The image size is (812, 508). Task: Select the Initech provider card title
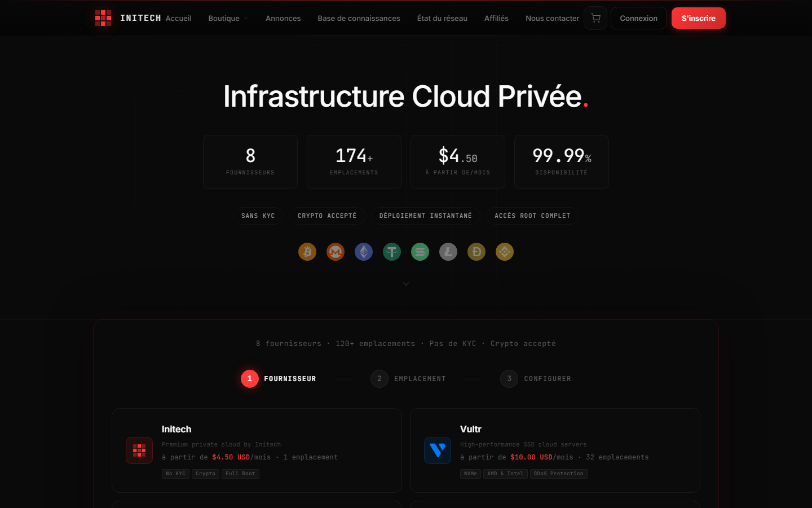[176, 429]
